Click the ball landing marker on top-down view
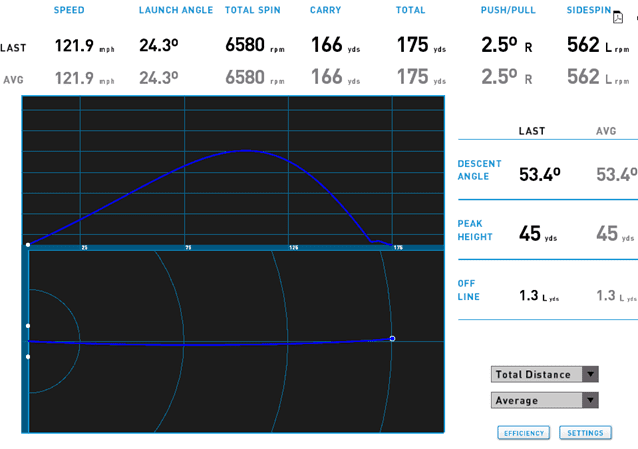Viewport: 638px width, 449px height. pyautogui.click(x=392, y=338)
